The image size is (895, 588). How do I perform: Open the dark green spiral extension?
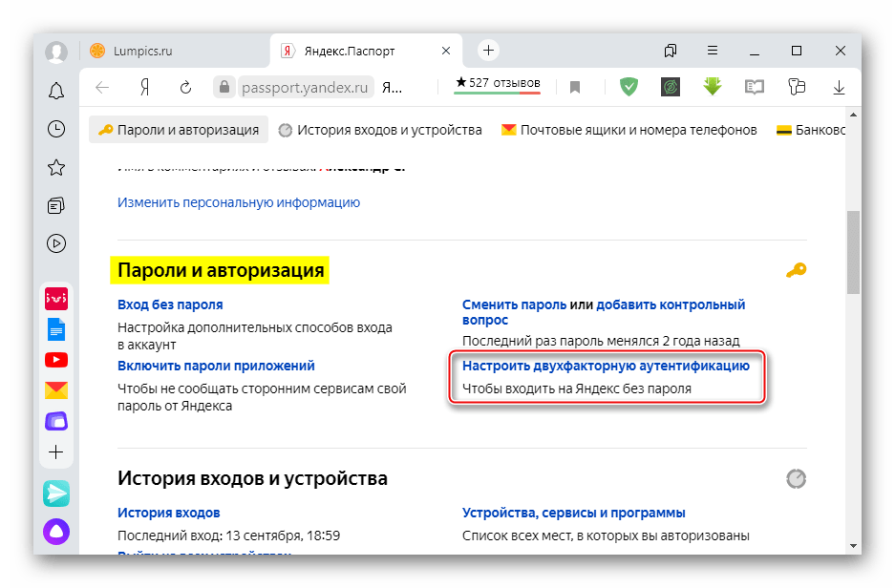(671, 87)
